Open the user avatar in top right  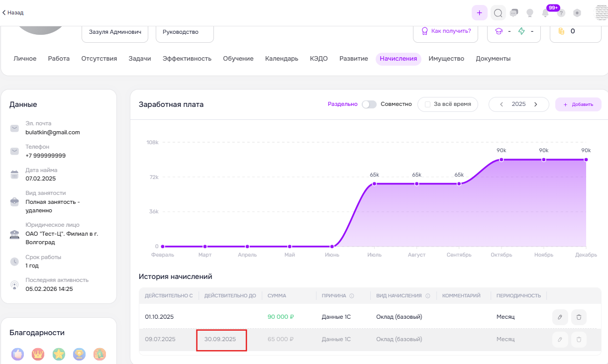coord(601,13)
